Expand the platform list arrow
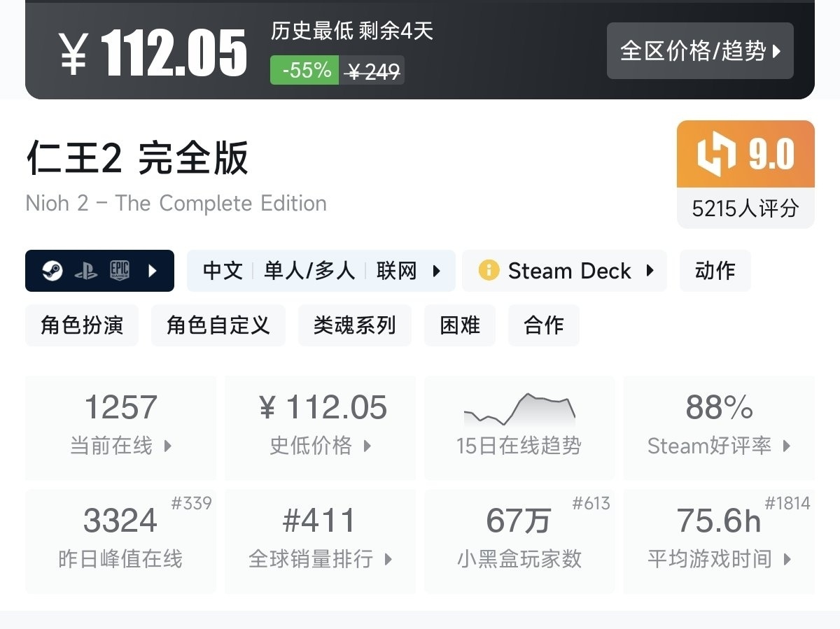The image size is (840, 629). click(x=153, y=271)
